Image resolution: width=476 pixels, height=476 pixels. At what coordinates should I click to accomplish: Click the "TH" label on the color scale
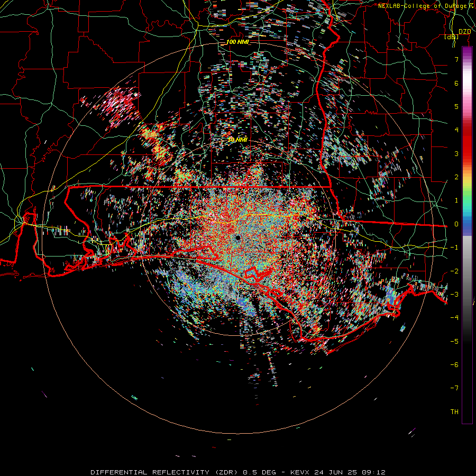pos(454,412)
